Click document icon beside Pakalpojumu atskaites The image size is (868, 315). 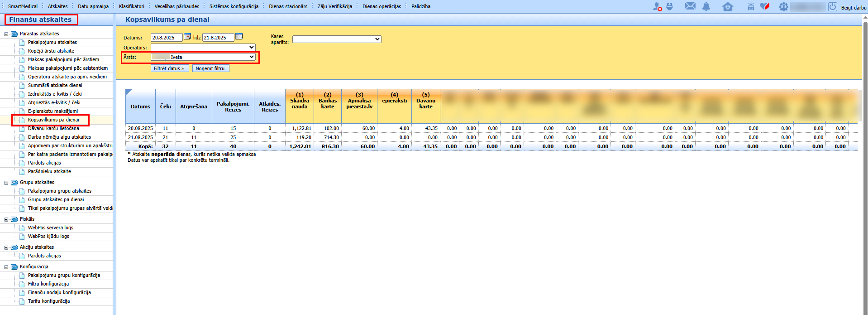[x=22, y=42]
